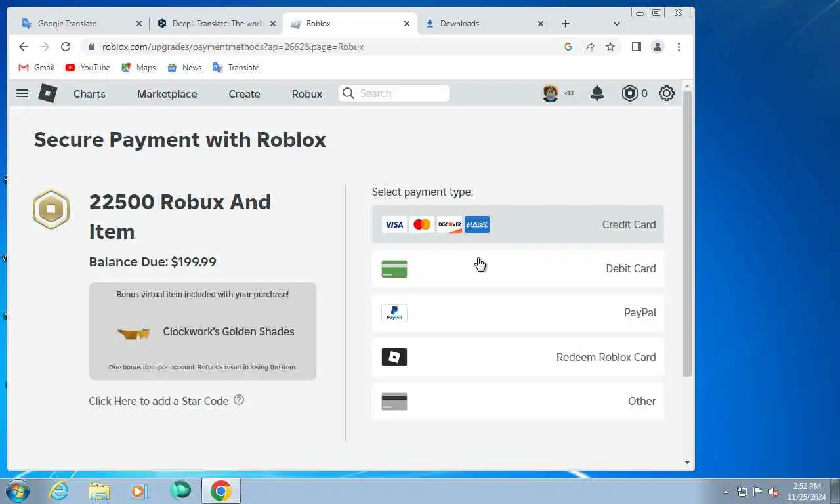Open the Roblox settings gear
The height and width of the screenshot is (504, 840).
[x=666, y=93]
